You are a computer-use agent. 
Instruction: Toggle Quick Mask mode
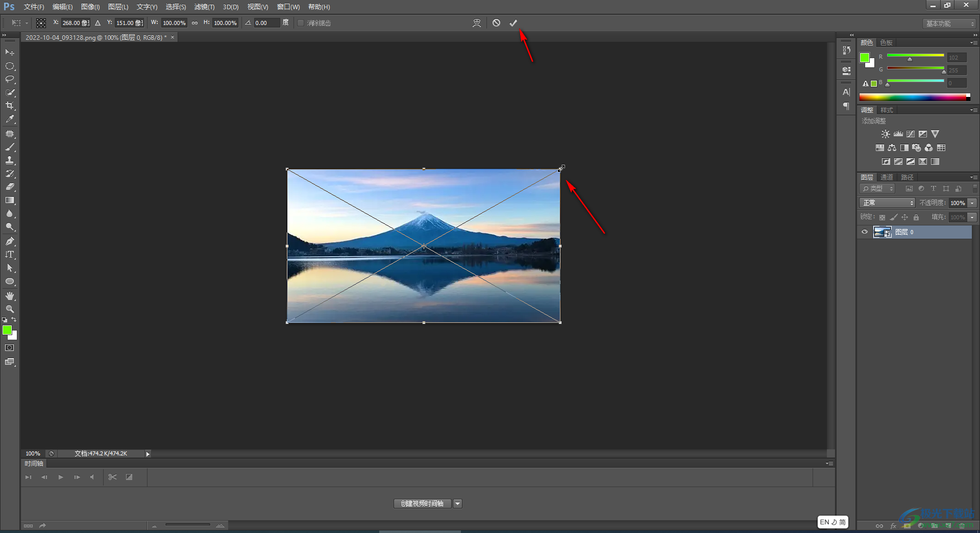10,348
